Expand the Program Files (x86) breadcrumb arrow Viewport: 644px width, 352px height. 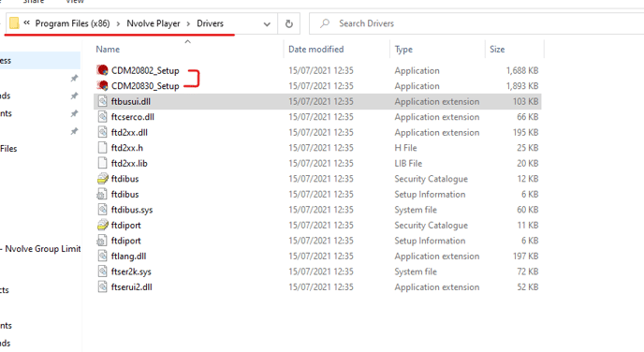coord(118,23)
